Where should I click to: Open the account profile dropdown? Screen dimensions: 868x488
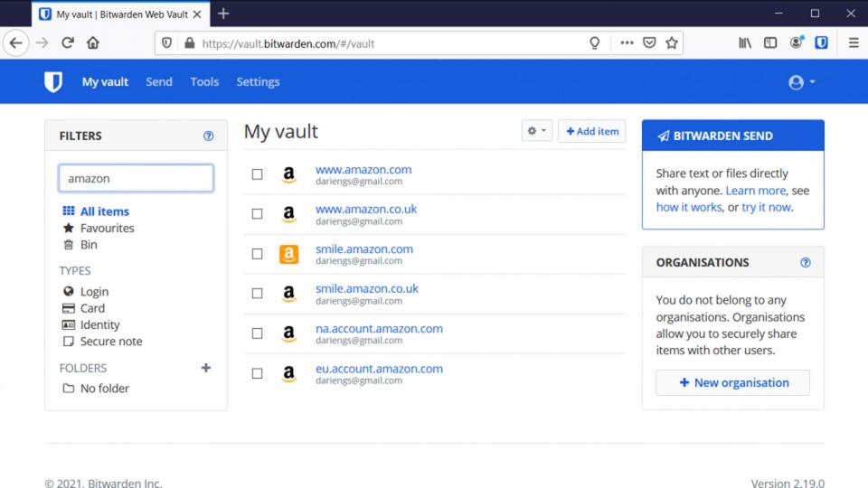click(x=802, y=82)
